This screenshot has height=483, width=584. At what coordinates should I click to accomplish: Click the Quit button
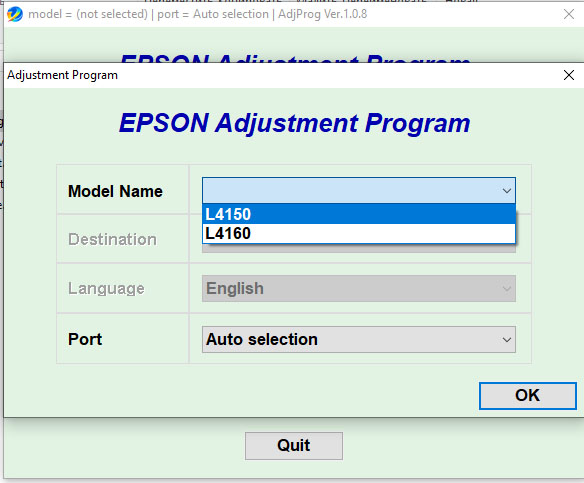click(x=293, y=445)
